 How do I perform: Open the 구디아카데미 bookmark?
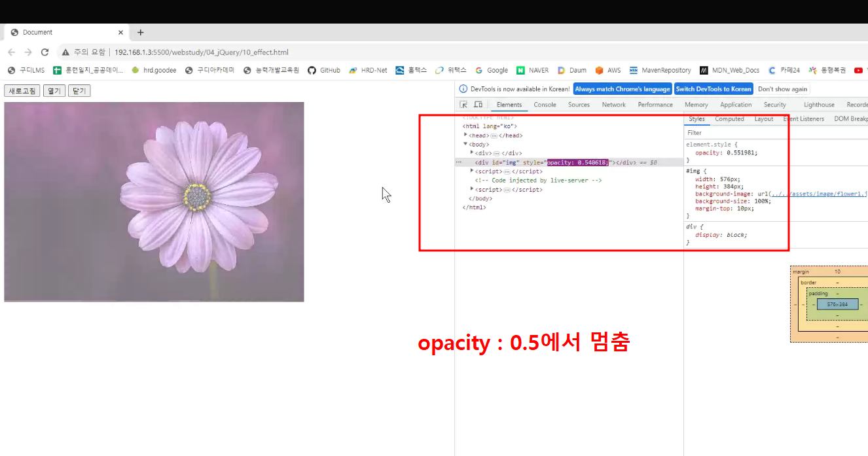[x=209, y=70]
